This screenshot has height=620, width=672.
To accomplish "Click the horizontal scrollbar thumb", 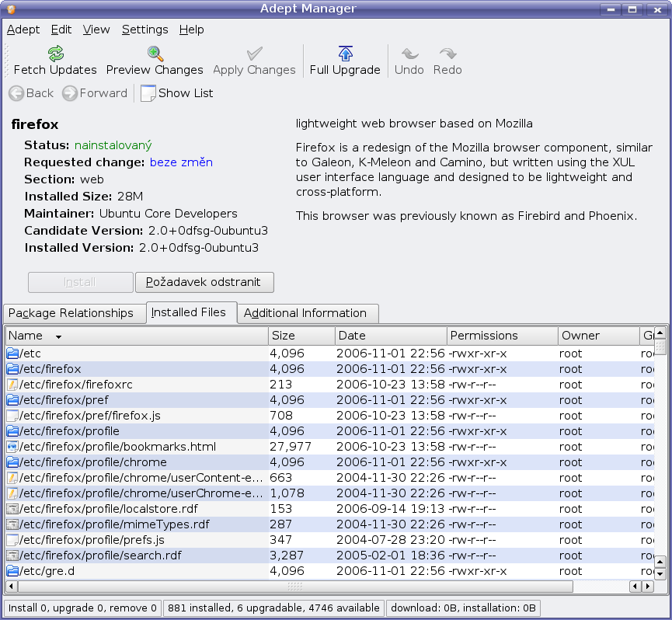I will 295,586.
